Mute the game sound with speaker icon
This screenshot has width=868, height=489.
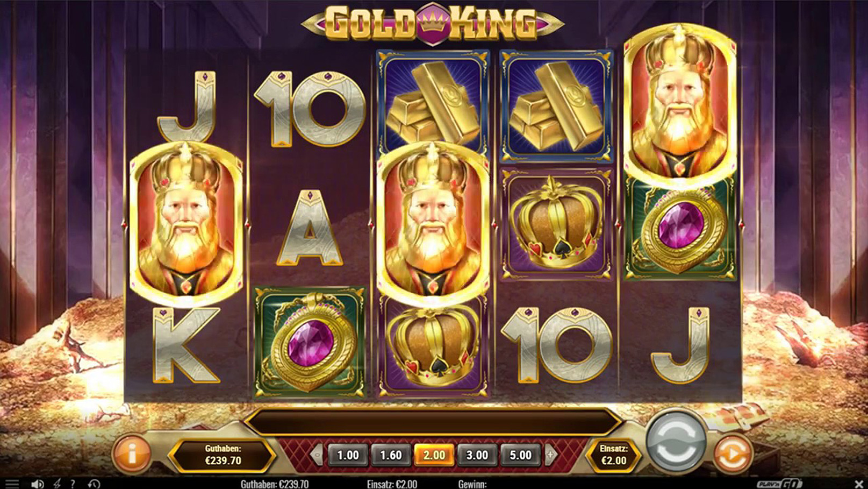37,484
